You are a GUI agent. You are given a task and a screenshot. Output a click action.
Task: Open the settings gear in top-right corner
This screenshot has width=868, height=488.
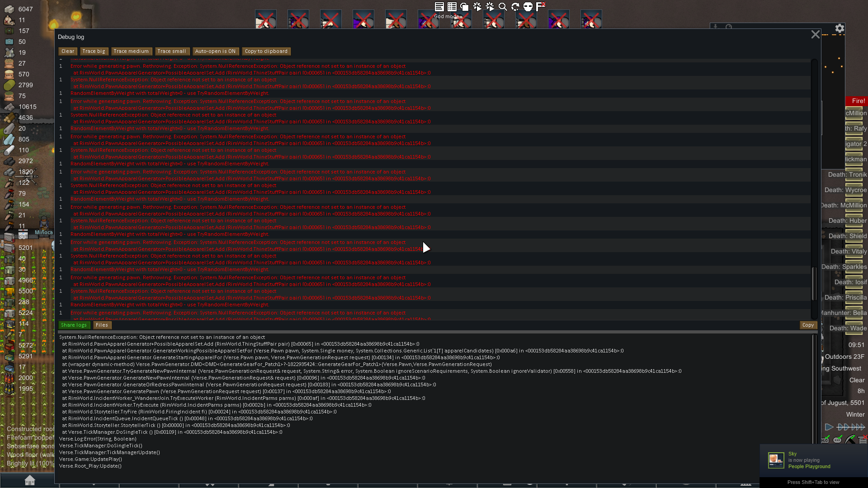(x=840, y=28)
